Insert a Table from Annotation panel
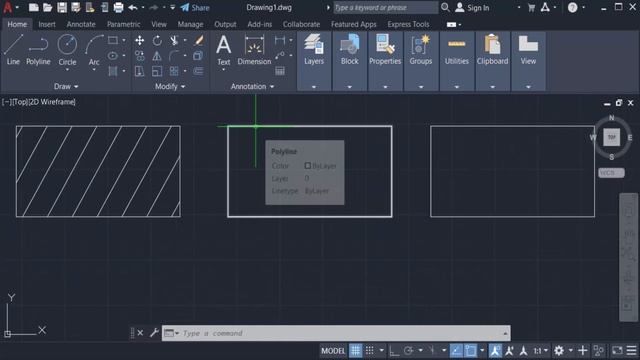The image size is (640, 360). pyautogui.click(x=280, y=71)
